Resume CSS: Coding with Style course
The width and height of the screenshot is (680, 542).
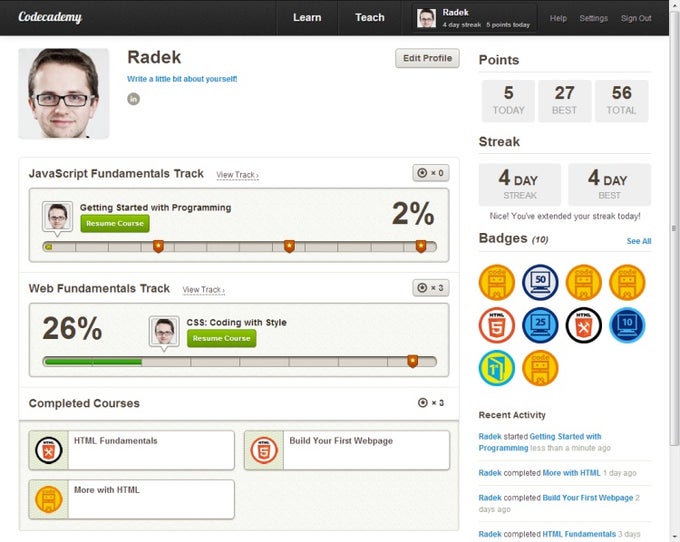(222, 338)
